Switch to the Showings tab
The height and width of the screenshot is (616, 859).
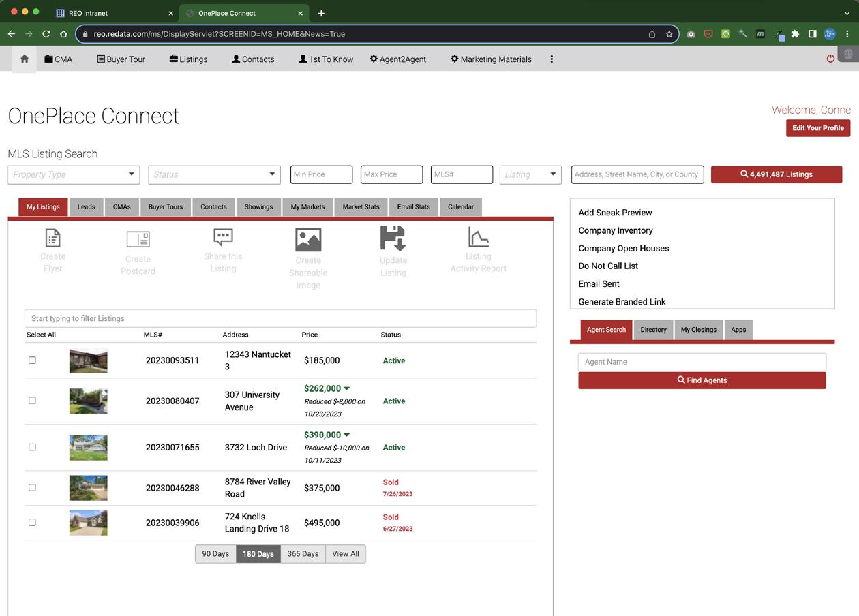point(259,206)
